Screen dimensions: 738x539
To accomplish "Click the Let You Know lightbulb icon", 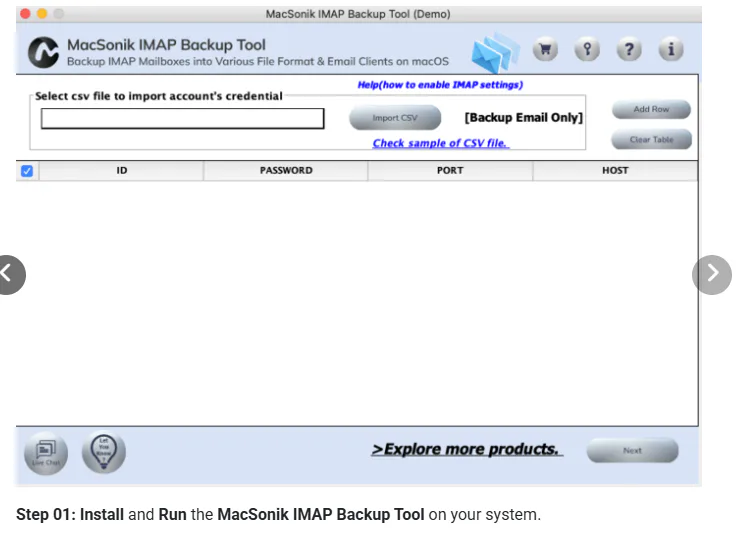I will tap(104, 452).
